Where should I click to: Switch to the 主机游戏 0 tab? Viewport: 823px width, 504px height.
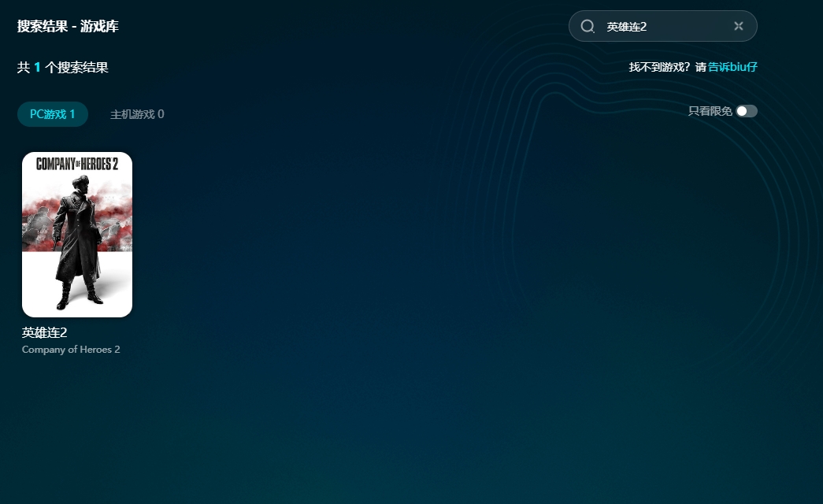click(137, 114)
